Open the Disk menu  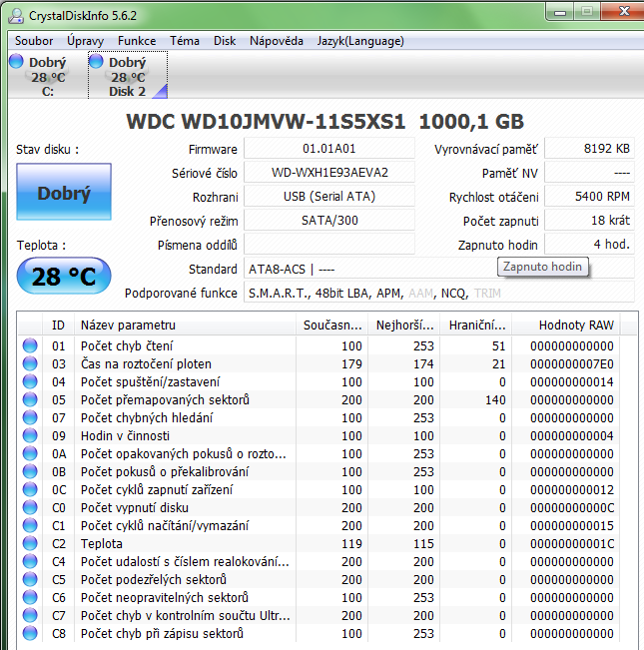tap(225, 41)
